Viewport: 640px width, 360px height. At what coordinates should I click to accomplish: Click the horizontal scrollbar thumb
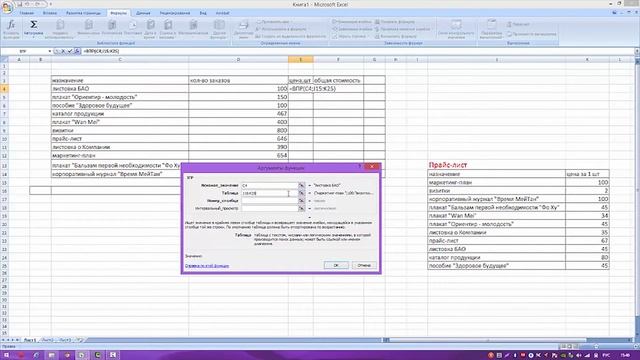coord(488,340)
